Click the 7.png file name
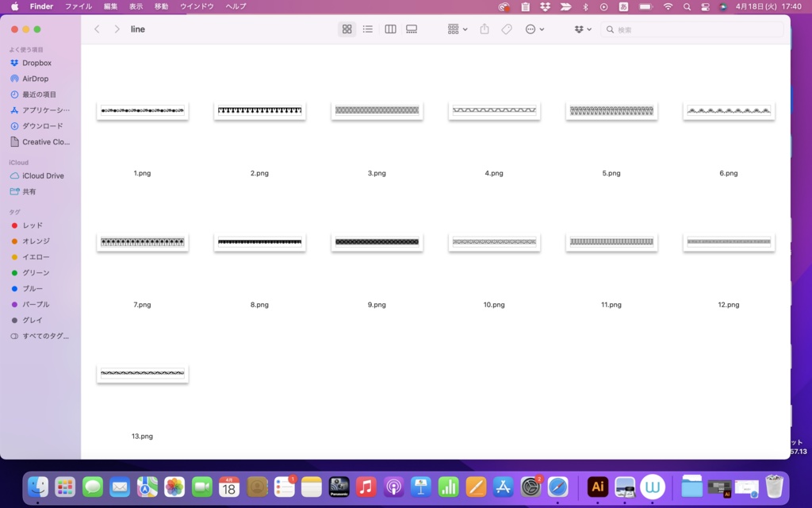Screen dimensions: 812x508 [x=143, y=305]
